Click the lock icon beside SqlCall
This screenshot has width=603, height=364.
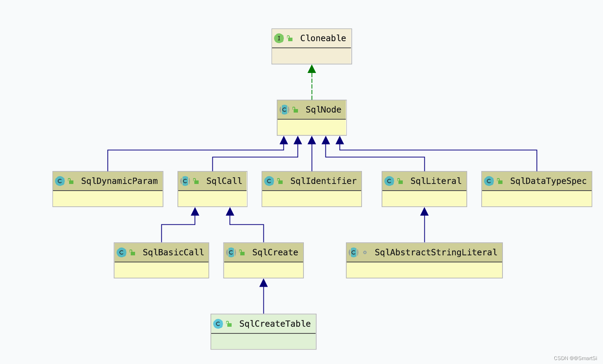[x=196, y=181]
